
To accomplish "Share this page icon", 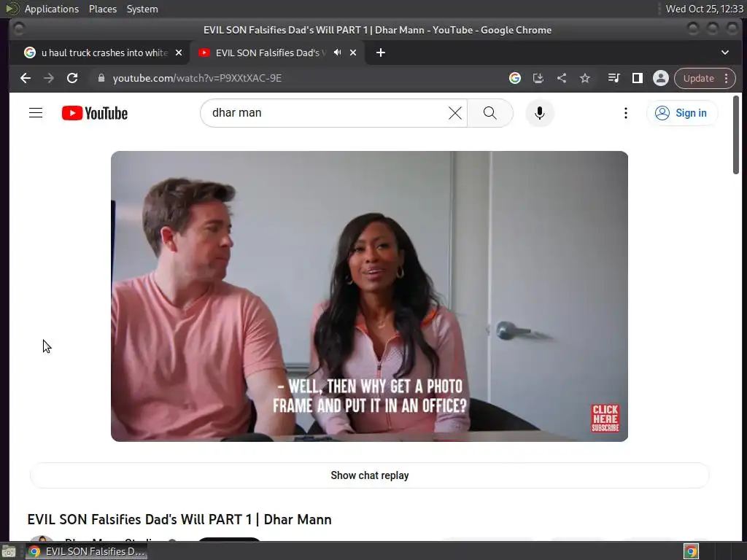I will (x=562, y=78).
